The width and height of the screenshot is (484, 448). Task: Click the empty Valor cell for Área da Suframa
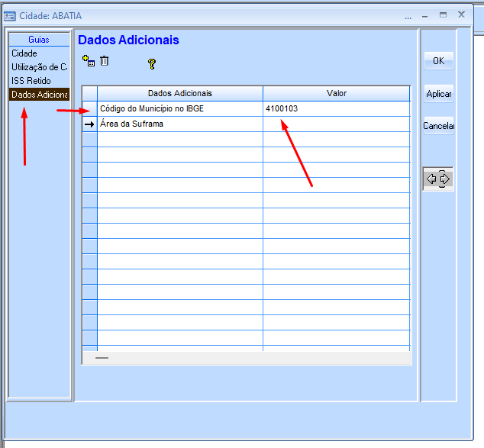[337, 124]
